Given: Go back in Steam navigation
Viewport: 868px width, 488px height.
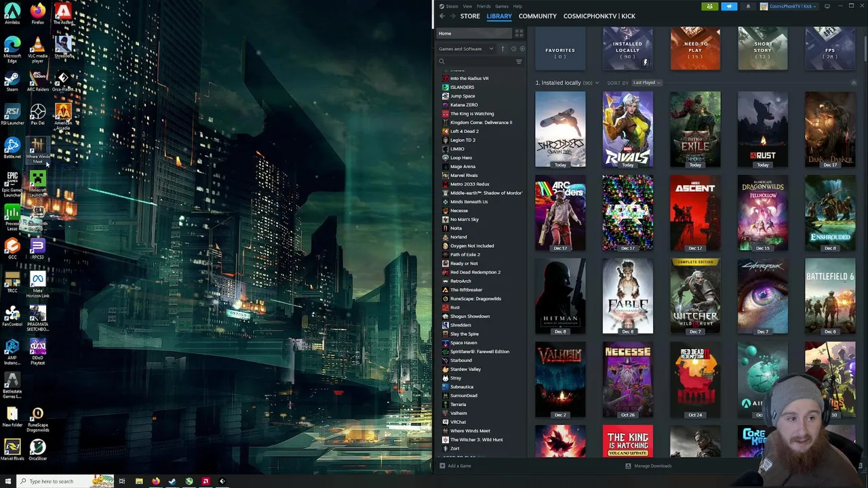Looking at the screenshot, I should (x=442, y=16).
